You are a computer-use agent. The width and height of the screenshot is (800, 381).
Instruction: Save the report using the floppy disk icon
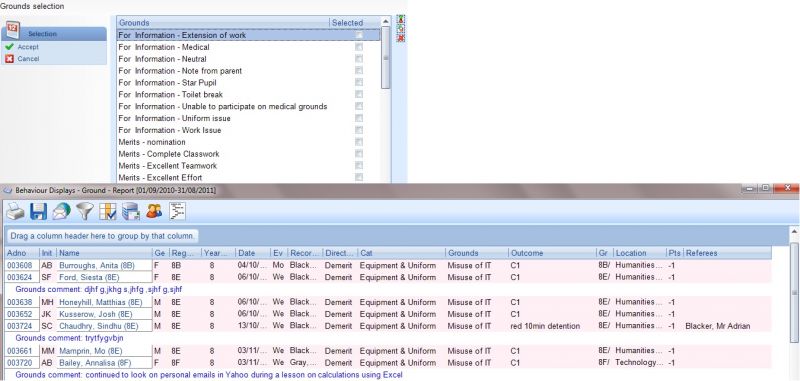38,211
